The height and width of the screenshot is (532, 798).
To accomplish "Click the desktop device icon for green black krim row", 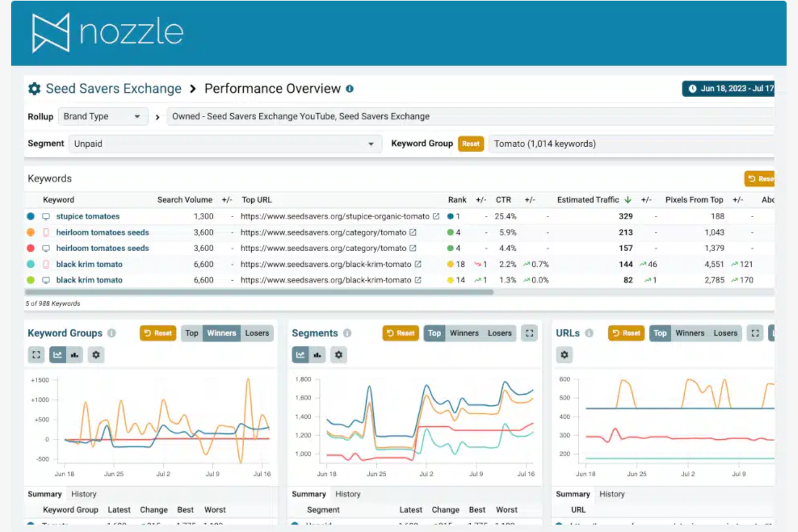I will pos(46,280).
